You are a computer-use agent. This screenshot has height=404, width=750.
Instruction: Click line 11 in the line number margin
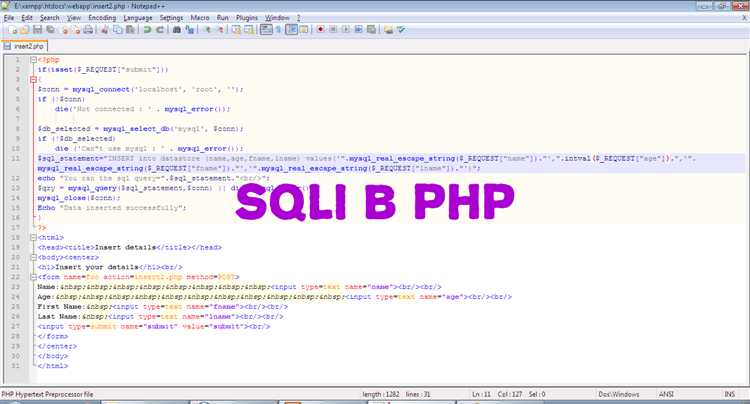pos(18,158)
